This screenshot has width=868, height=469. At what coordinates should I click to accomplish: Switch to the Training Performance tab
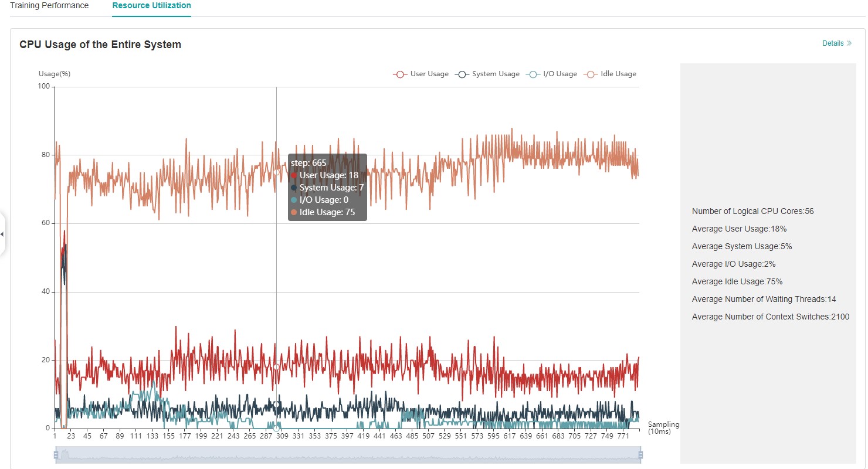[x=49, y=6]
